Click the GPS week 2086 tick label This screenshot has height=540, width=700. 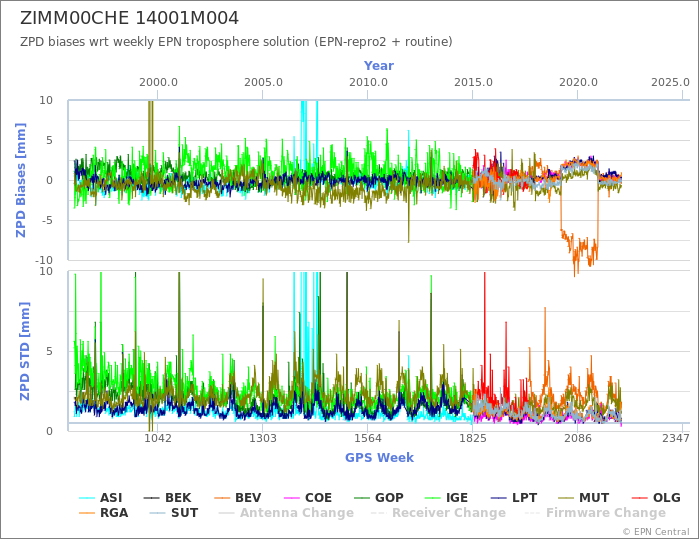pos(578,438)
